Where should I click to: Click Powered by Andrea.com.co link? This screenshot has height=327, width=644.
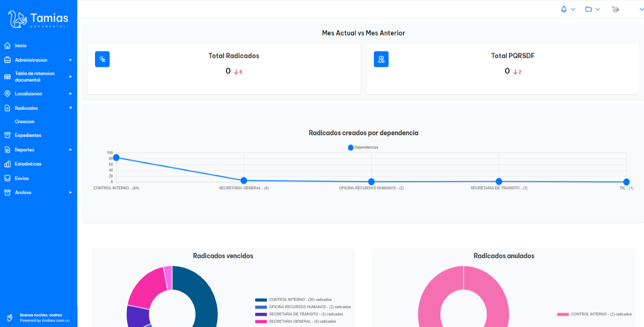click(45, 321)
